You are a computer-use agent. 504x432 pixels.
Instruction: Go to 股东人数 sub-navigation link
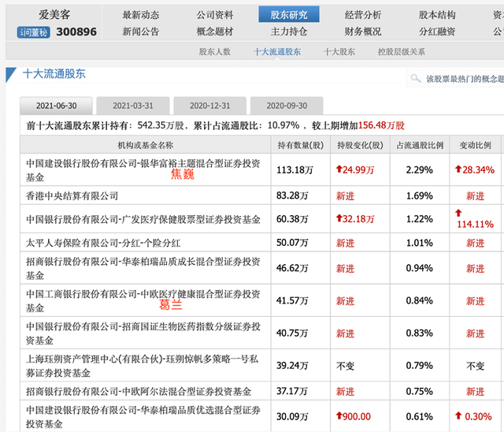tap(215, 52)
